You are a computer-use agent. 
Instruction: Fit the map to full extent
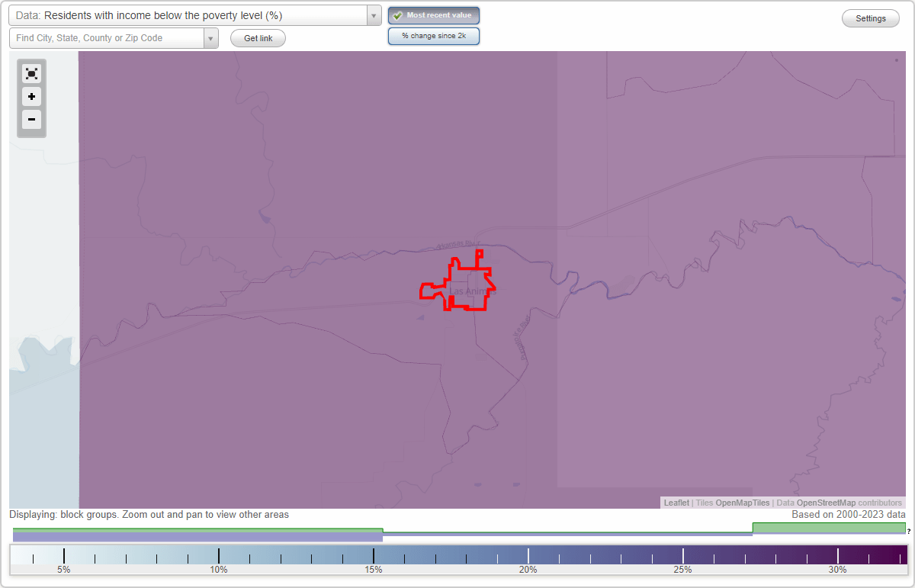click(x=31, y=73)
